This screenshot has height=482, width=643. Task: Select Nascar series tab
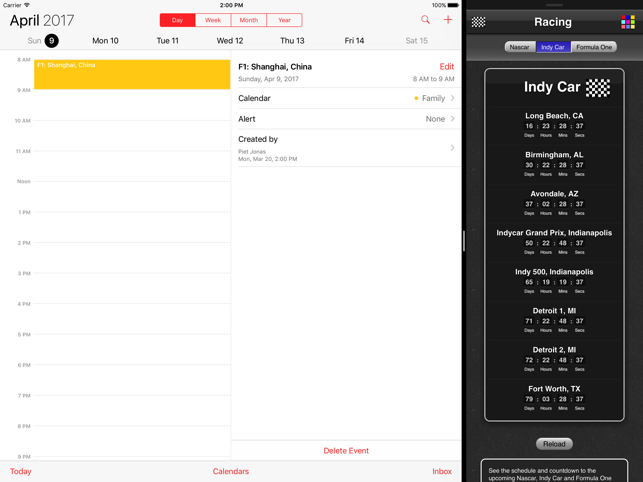point(520,47)
